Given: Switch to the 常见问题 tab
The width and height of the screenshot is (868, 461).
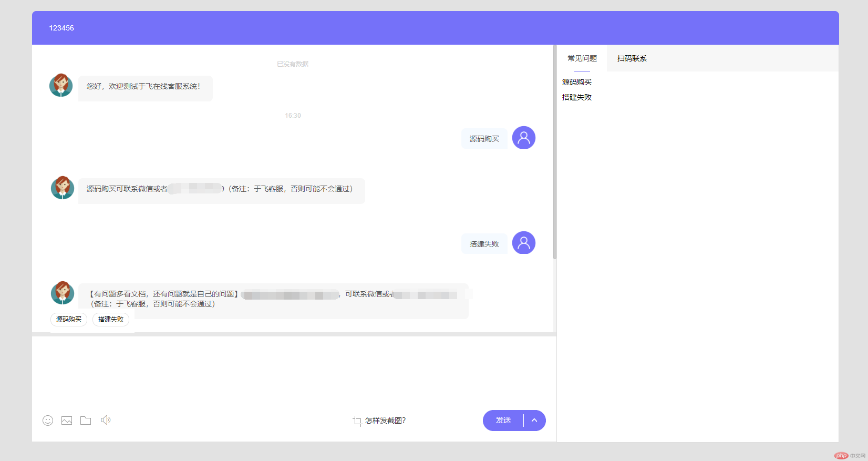Looking at the screenshot, I should (x=582, y=58).
